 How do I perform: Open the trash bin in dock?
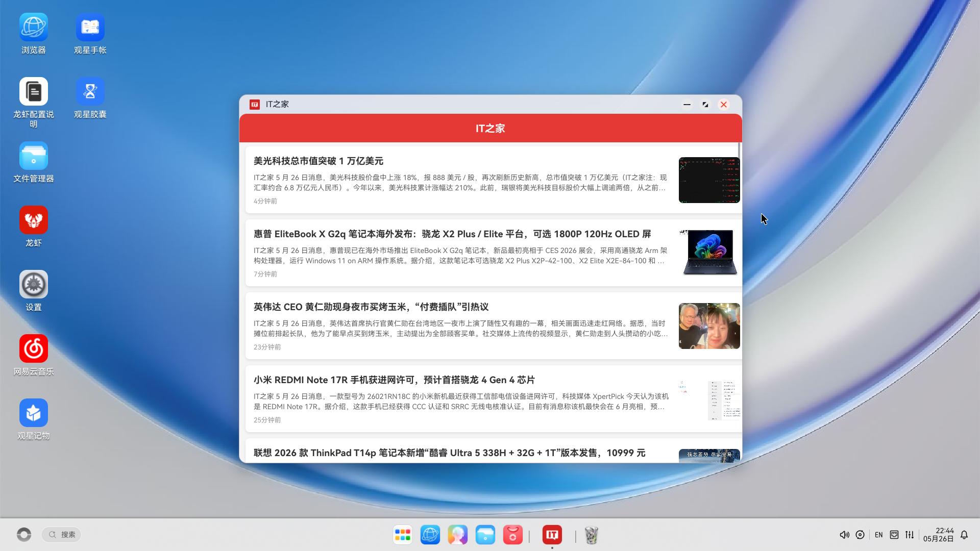(591, 535)
